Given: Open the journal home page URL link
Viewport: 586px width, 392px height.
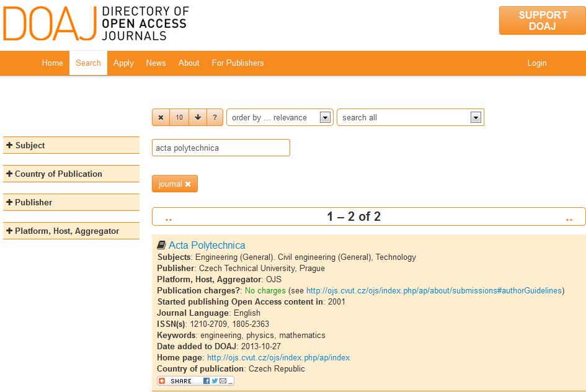Looking at the screenshot, I should (278, 357).
